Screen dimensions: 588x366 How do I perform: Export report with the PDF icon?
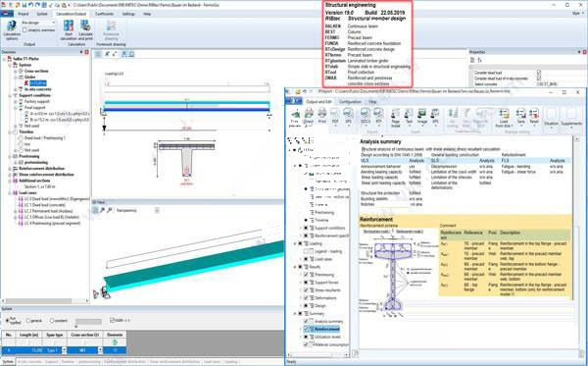click(x=335, y=116)
